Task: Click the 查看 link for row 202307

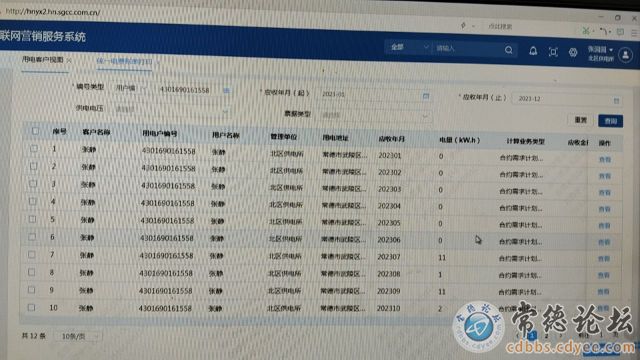Action: [x=604, y=259]
